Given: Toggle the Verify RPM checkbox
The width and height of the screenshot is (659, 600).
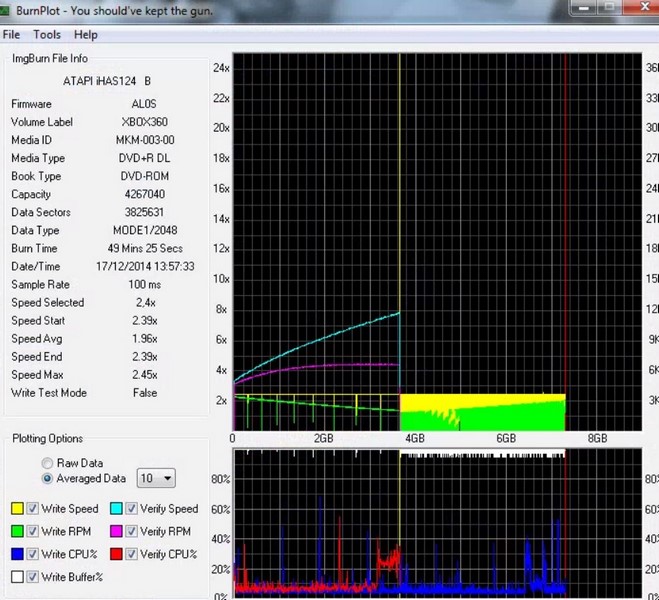Looking at the screenshot, I should pos(131,532).
